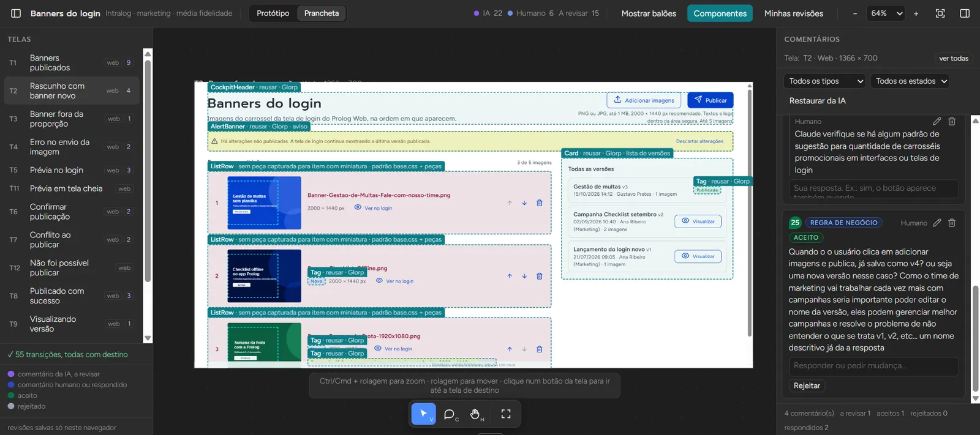Click the fullscreen tool in bottom toolbar

pos(506,414)
